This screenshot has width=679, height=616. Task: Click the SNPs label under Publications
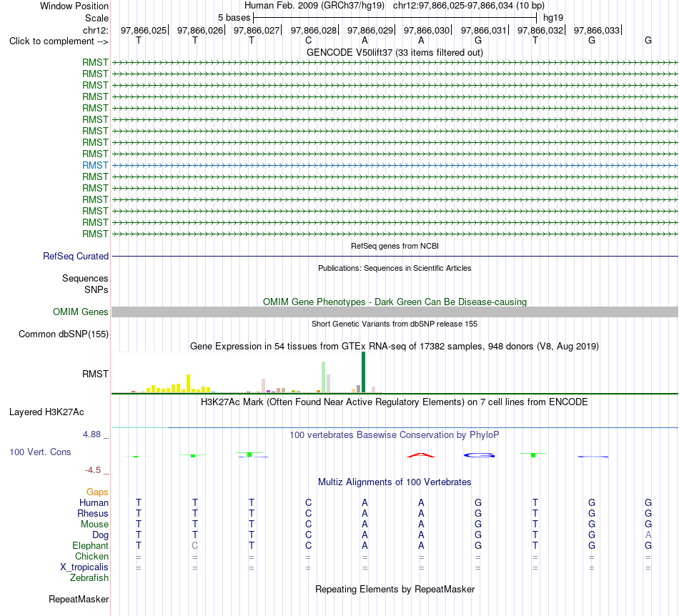pyautogui.click(x=96, y=289)
